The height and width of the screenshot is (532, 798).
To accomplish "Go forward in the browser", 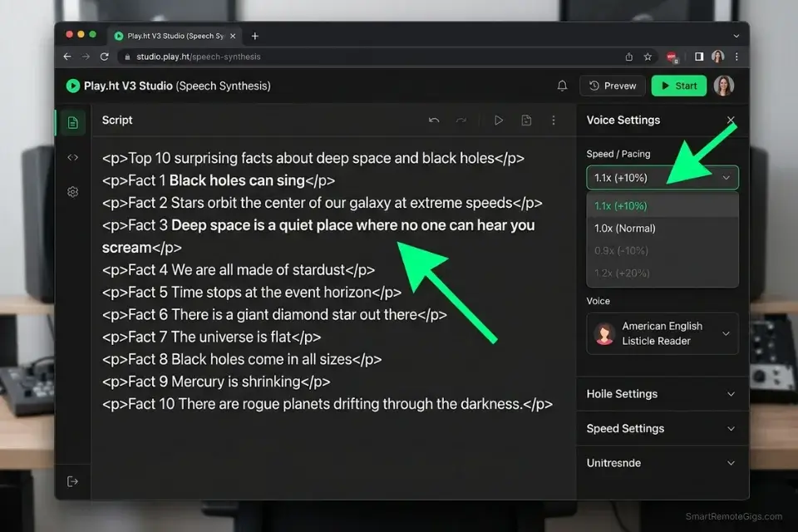I will click(86, 57).
